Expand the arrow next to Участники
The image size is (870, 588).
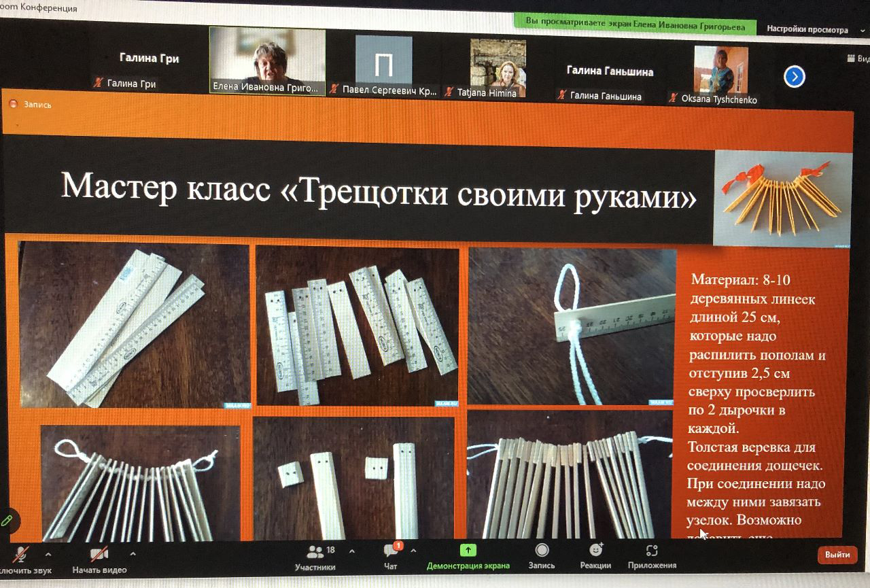pyautogui.click(x=351, y=551)
